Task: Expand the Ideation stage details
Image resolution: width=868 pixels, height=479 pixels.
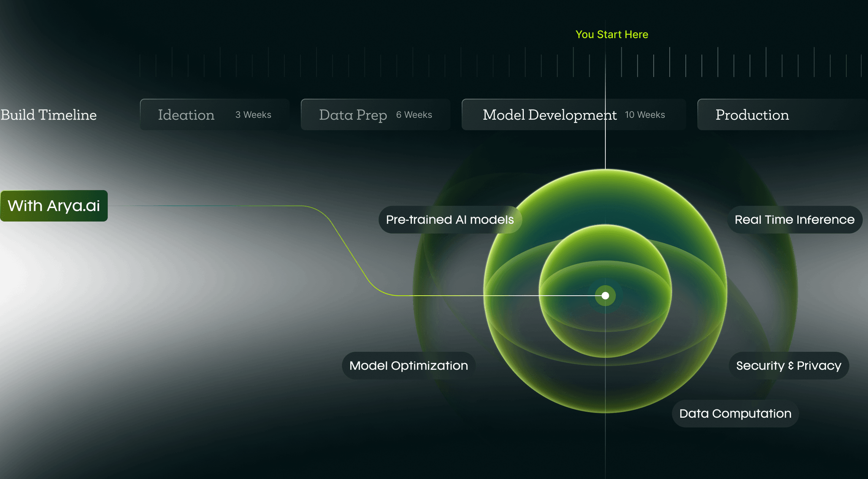Action: (214, 115)
